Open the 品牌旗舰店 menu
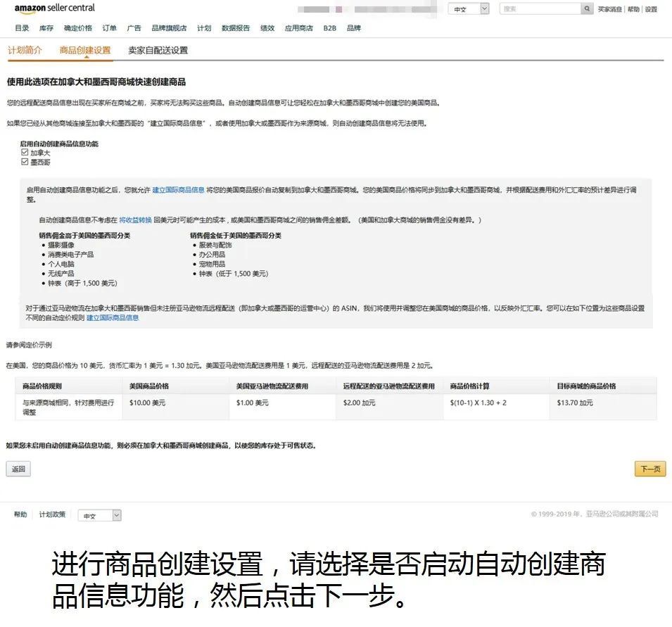This screenshot has height=627, width=672. click(x=169, y=28)
